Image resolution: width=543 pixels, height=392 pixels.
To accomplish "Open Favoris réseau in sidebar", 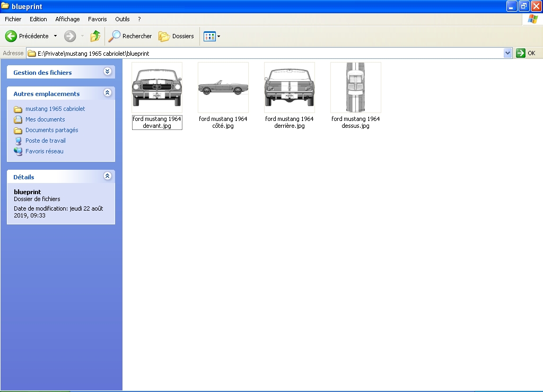I will pos(44,151).
